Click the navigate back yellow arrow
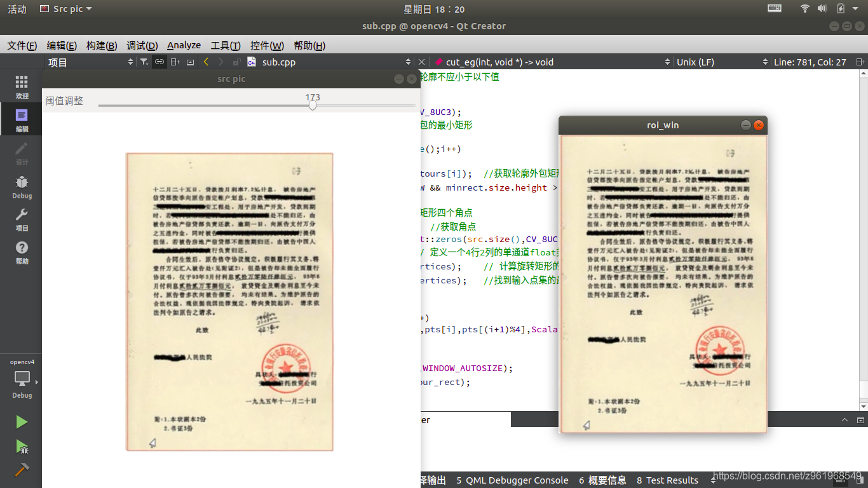This screenshot has height=488, width=868. coord(206,62)
